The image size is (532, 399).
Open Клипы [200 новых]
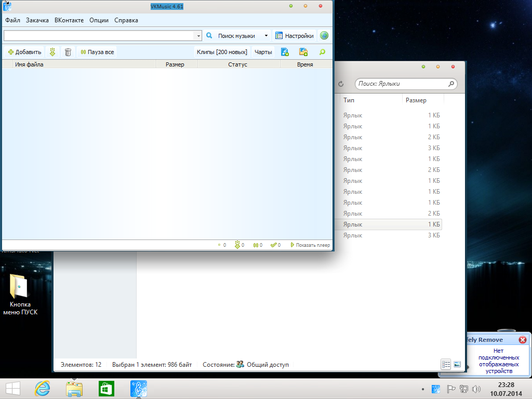tap(222, 52)
